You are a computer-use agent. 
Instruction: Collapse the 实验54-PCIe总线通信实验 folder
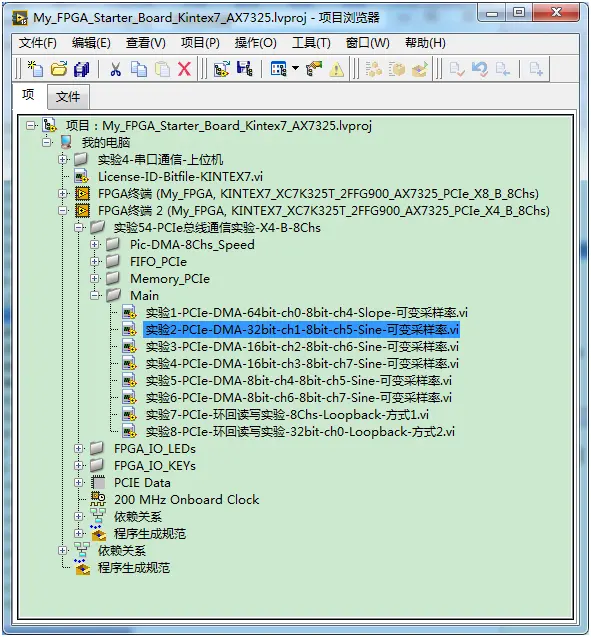[x=79, y=228]
